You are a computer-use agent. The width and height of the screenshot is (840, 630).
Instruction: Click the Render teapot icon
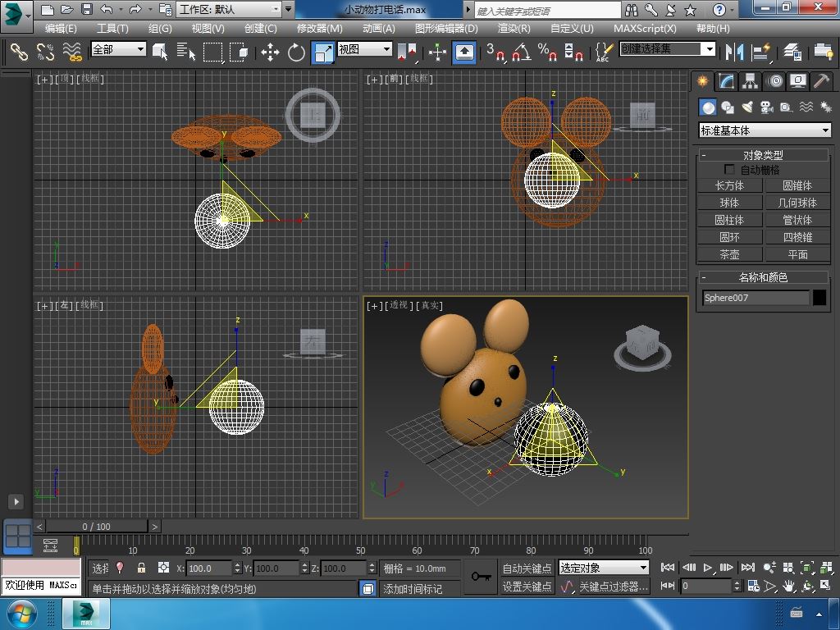[x=823, y=52]
